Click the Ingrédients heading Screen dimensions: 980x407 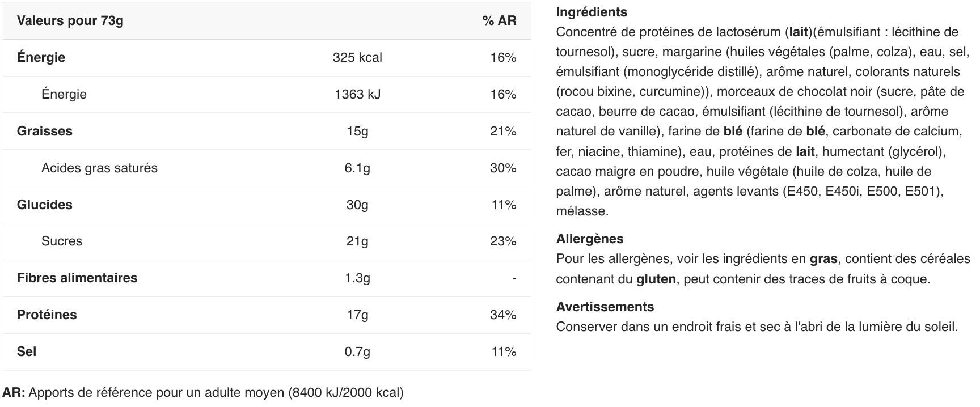592,12
